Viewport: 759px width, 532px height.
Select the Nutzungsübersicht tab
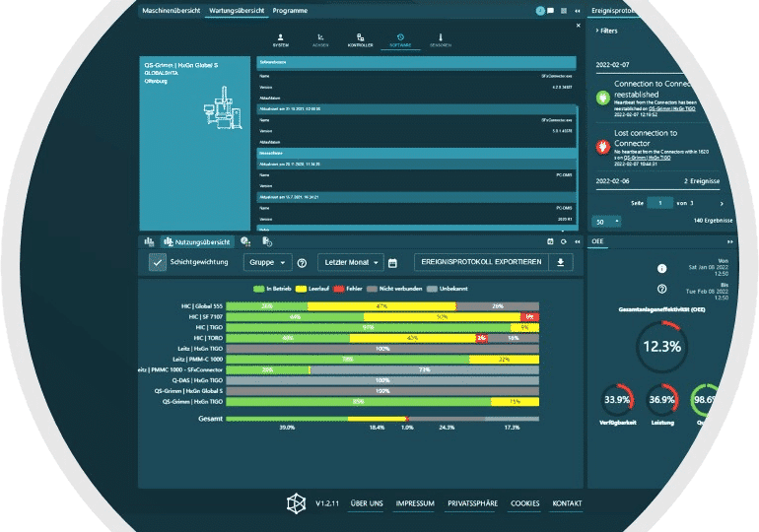click(197, 241)
